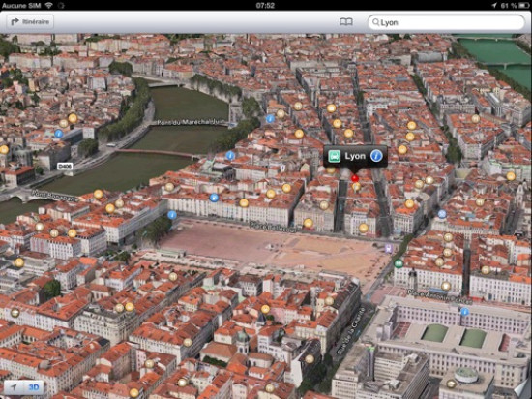The image size is (532, 399).
Task: Tap the current-location arrow button
Action: click(x=14, y=387)
